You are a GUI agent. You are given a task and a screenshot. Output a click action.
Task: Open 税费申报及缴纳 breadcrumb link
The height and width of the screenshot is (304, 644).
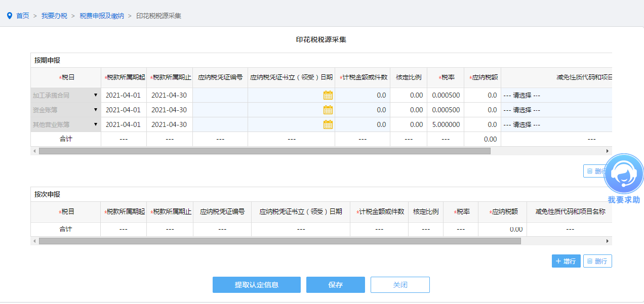[x=102, y=16]
